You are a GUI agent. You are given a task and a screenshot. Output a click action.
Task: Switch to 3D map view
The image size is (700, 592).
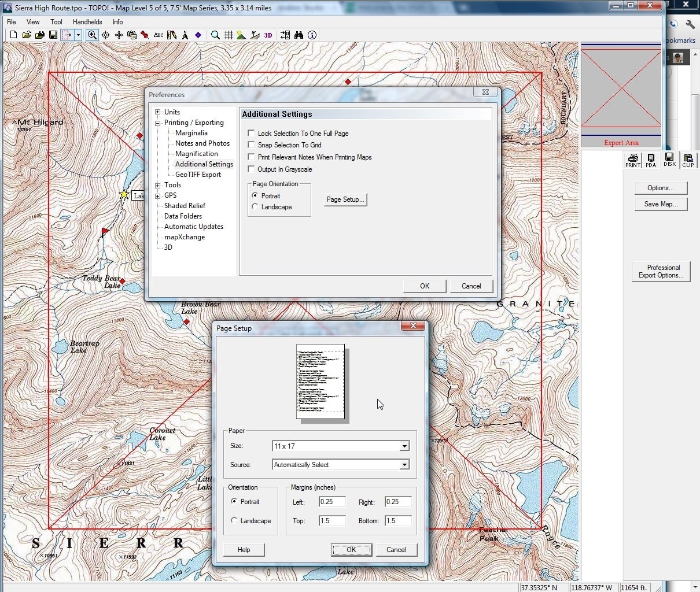[x=267, y=35]
